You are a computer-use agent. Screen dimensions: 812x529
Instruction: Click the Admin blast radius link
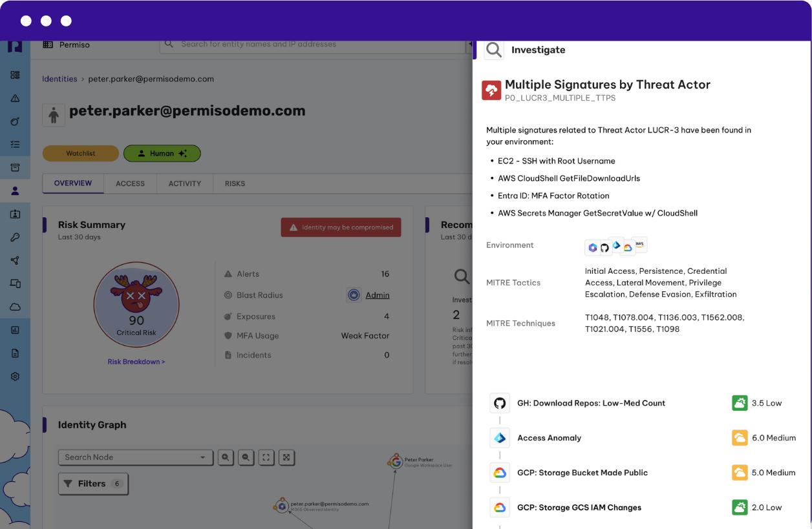(x=377, y=295)
